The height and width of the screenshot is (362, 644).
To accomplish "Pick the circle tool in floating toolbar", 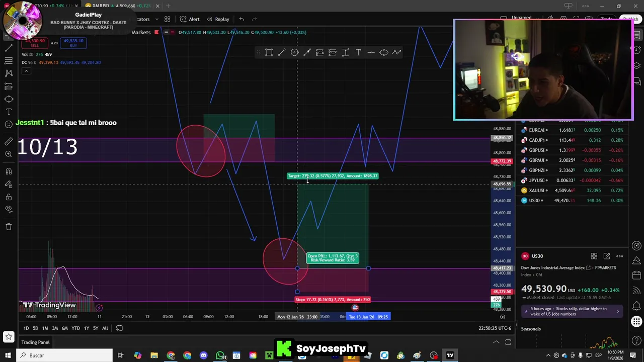I will click(295, 52).
